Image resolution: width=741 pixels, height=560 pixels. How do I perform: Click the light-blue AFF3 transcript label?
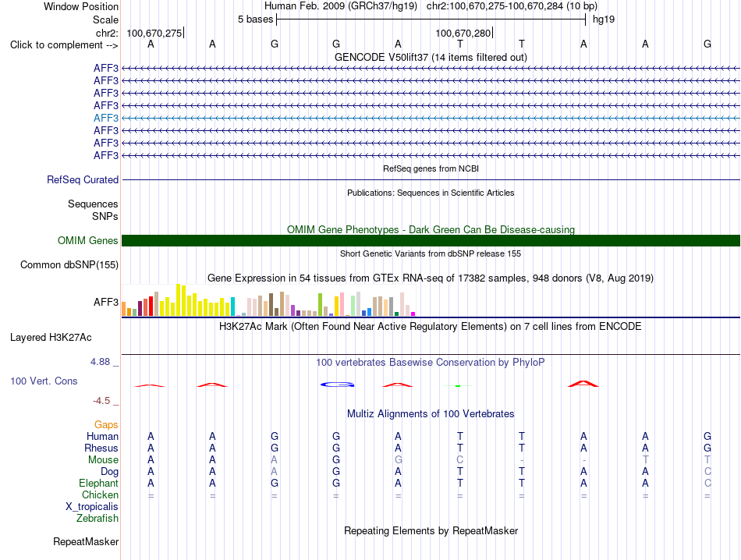(x=106, y=118)
